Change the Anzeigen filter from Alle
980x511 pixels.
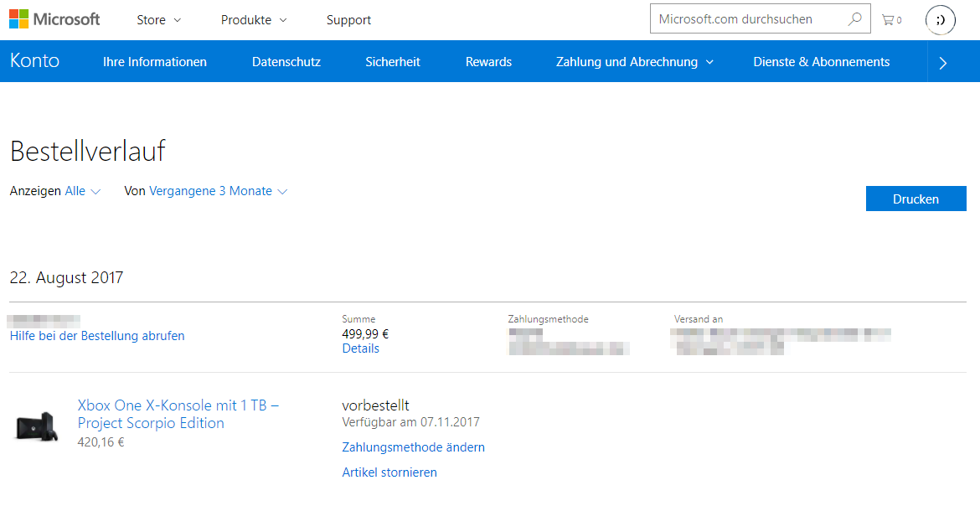coord(82,191)
